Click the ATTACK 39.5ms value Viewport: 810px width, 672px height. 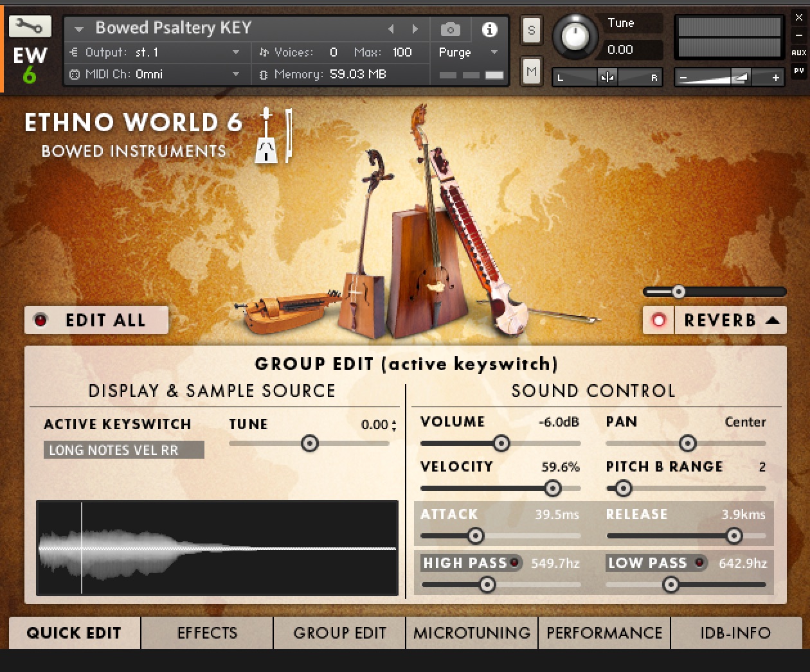557,515
